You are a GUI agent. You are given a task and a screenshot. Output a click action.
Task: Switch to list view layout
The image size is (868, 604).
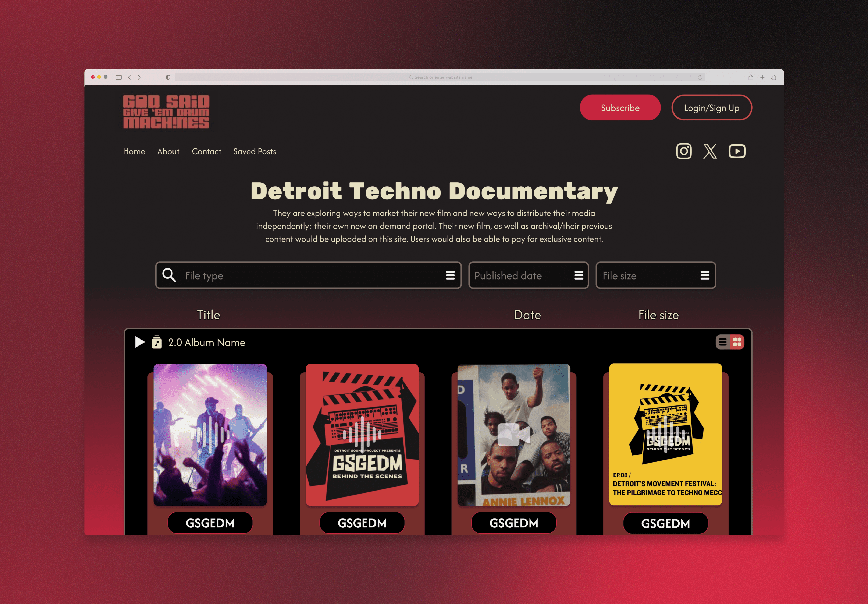pos(722,342)
